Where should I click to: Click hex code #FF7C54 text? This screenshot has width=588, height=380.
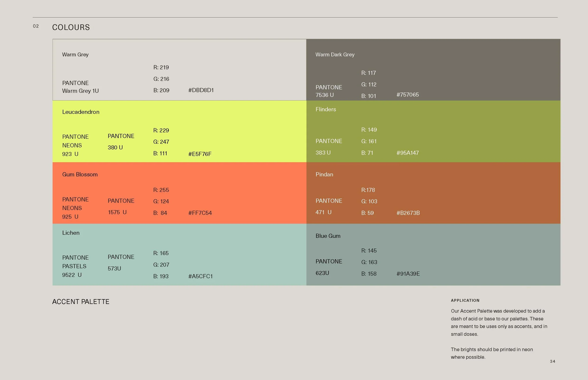(200, 213)
